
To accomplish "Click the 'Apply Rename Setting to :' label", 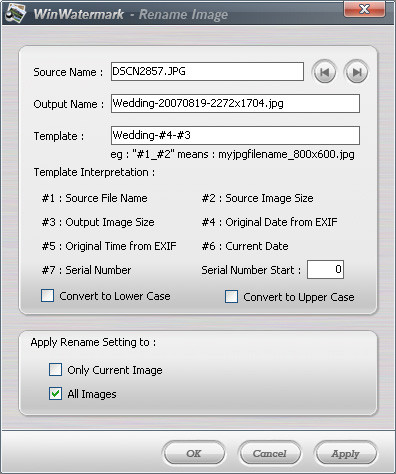I will [x=93, y=343].
